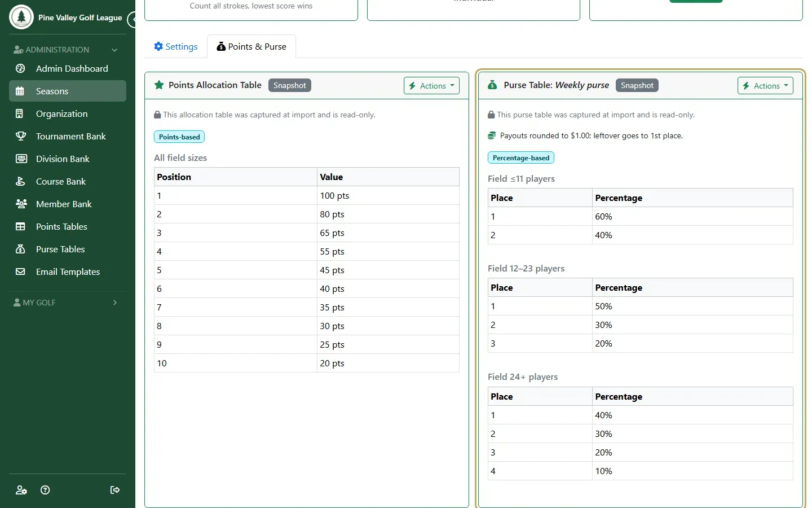This screenshot has width=812, height=508.
Task: Click the Email Templates envelope icon
Action: point(20,271)
